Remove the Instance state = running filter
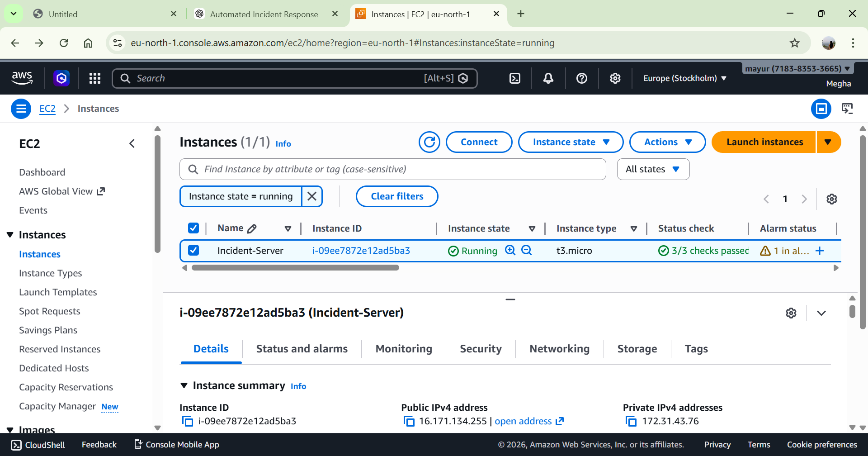Viewport: 868px width, 456px height. click(x=312, y=196)
